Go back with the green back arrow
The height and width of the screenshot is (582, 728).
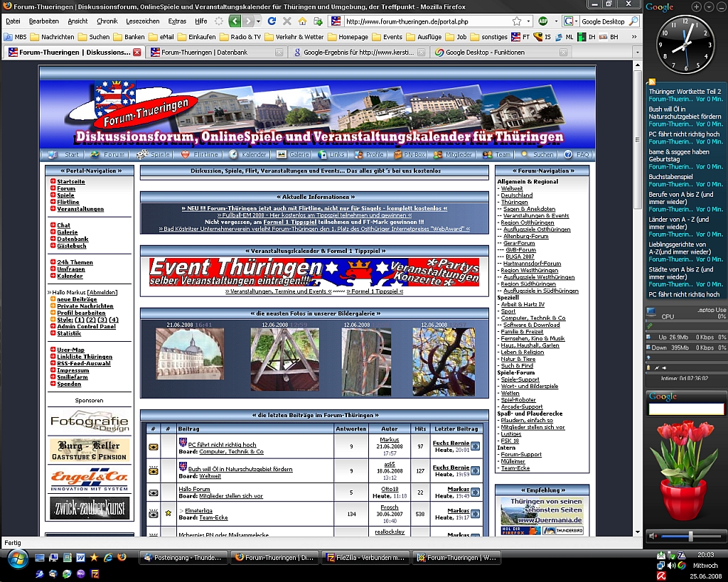[x=235, y=21]
